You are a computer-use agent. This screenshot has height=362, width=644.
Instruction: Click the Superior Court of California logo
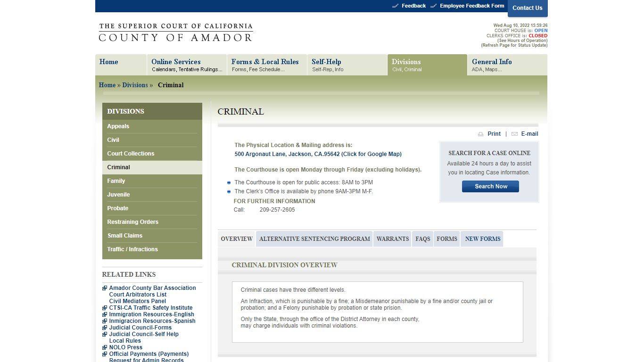(176, 33)
